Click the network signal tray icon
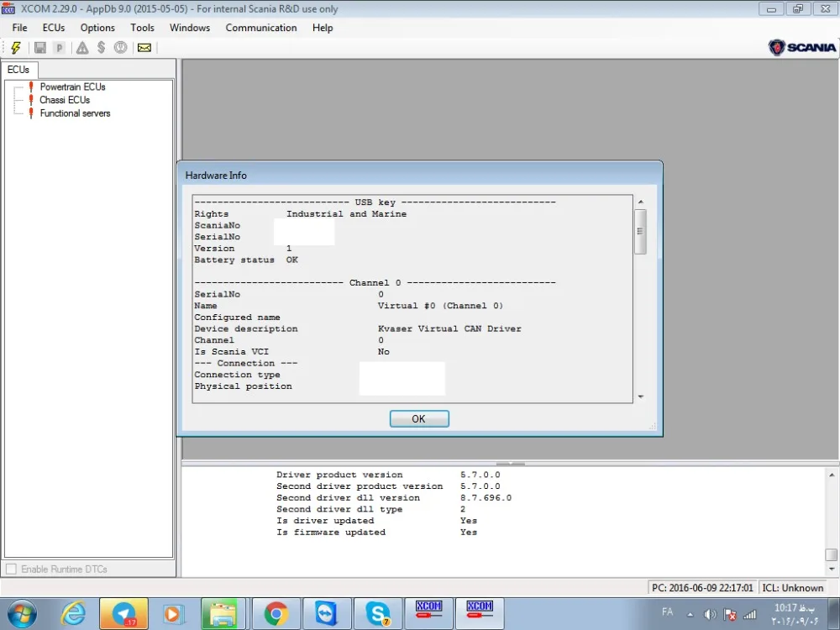 pos(749,615)
